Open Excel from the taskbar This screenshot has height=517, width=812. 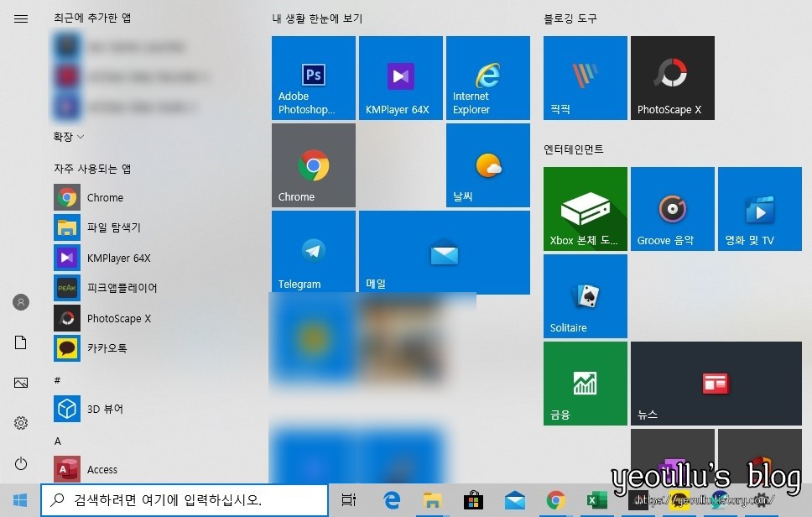pos(596,500)
